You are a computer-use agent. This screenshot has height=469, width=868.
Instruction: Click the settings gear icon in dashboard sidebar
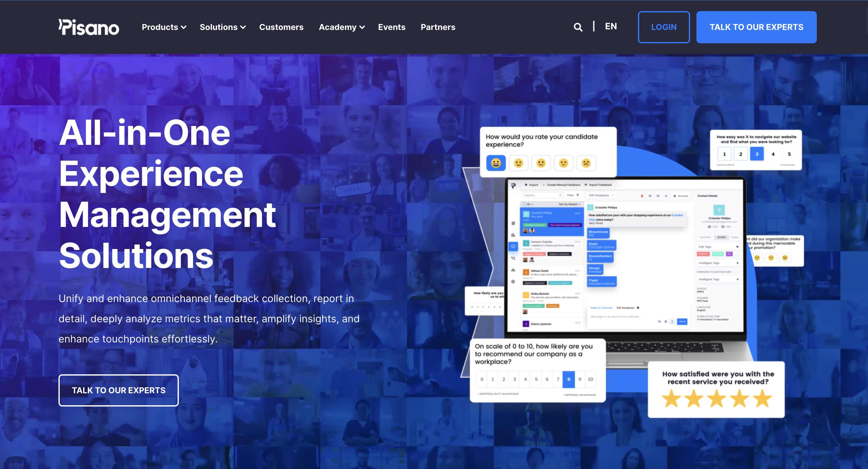coord(513,282)
